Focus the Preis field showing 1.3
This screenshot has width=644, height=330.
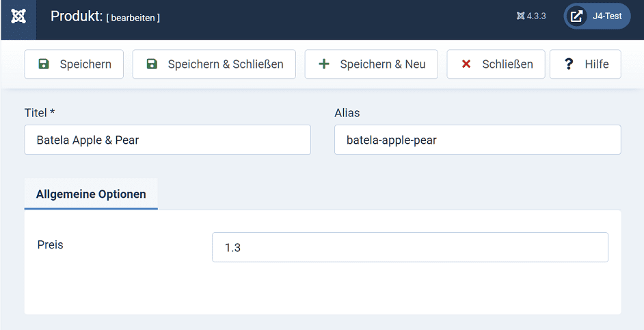click(x=410, y=247)
